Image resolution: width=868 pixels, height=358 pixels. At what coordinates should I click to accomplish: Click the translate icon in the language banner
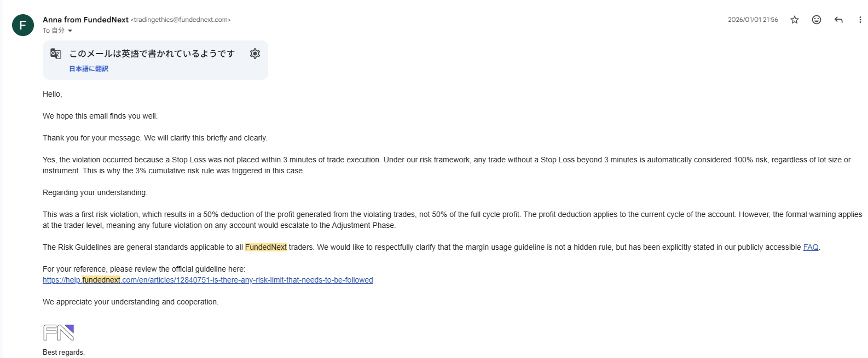click(x=56, y=54)
